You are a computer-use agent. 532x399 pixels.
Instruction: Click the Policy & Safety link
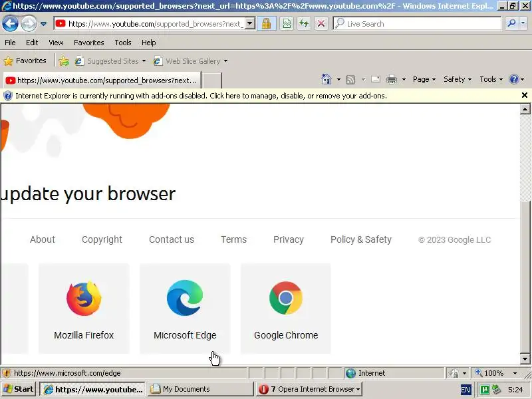tap(360, 239)
